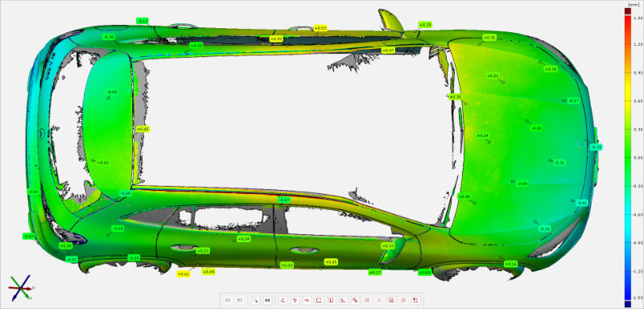
Task: Click the red linked circles icon
Action: (355, 300)
